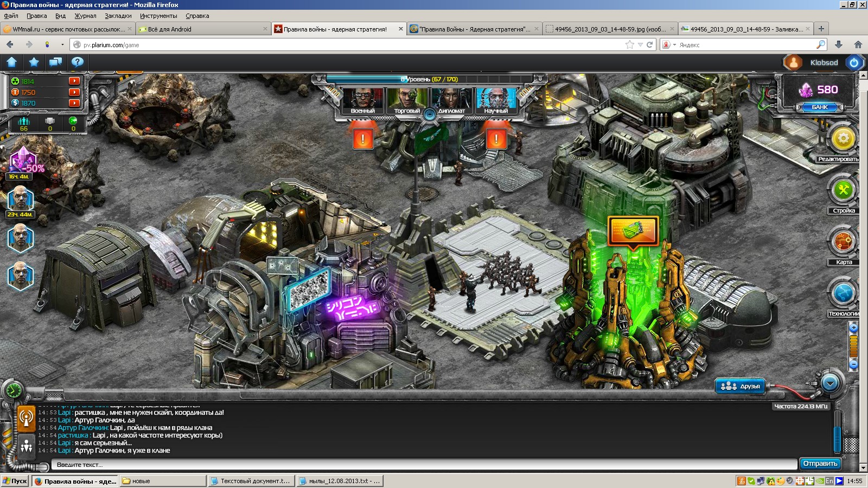Switch to the Всё для Android tab

(203, 29)
